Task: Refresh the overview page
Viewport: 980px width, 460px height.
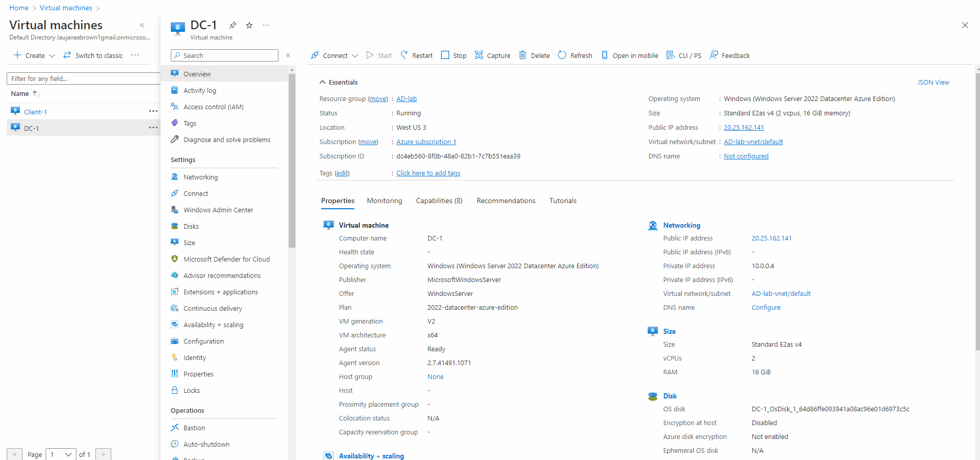Action: click(575, 55)
